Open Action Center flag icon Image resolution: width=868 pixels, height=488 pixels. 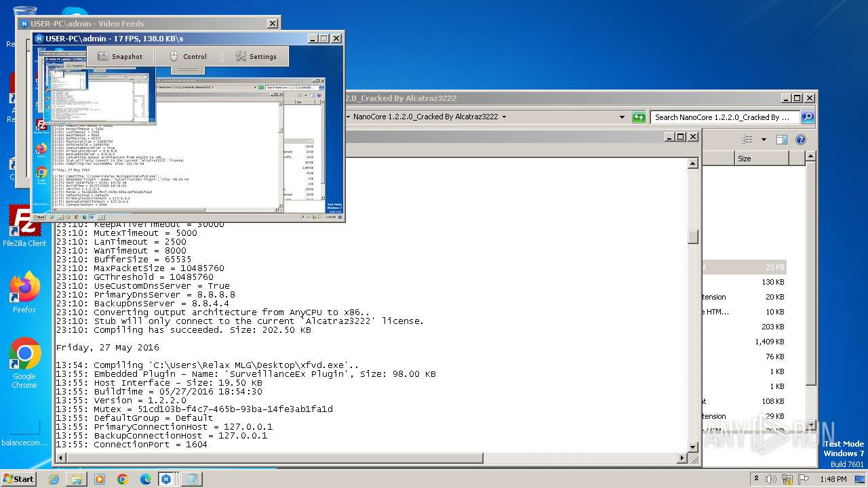point(804,479)
